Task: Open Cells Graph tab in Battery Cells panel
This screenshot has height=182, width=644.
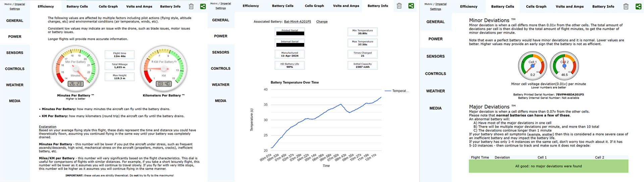Action: point(536,6)
